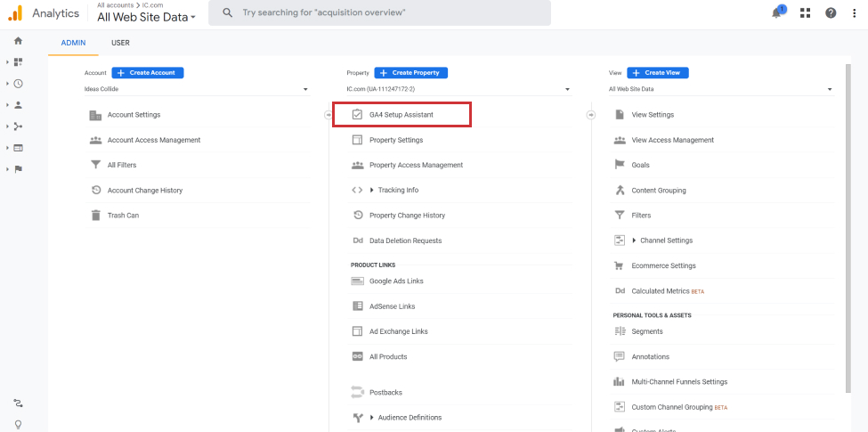Image resolution: width=868 pixels, height=432 pixels.
Task: Click the Postbacks arrows icon
Action: (358, 392)
